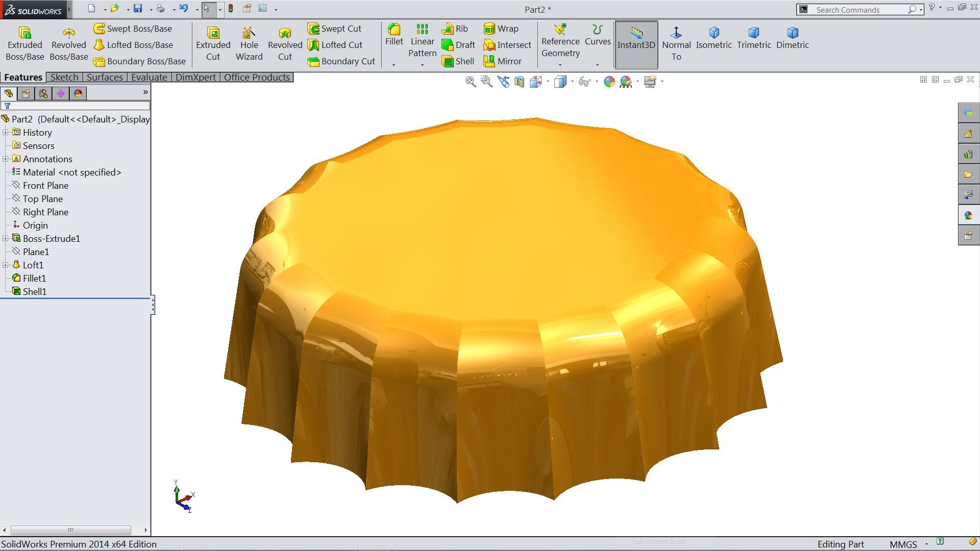
Task: Open the PropertyManager tab icon
Action: coord(26,93)
